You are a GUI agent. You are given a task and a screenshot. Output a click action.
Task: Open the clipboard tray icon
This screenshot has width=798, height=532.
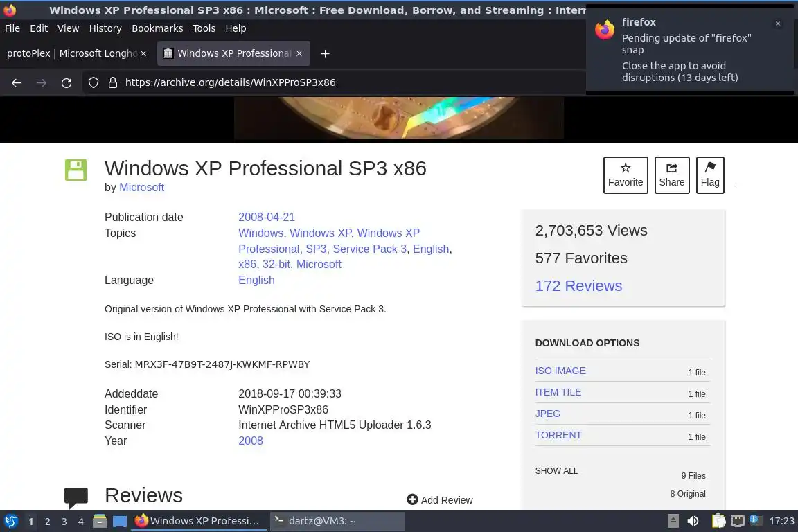click(718, 521)
